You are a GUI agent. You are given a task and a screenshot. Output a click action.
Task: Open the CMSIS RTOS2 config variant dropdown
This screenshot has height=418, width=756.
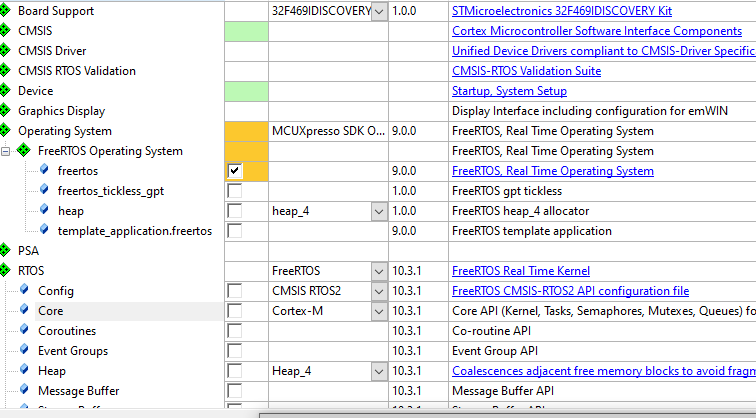(x=379, y=291)
